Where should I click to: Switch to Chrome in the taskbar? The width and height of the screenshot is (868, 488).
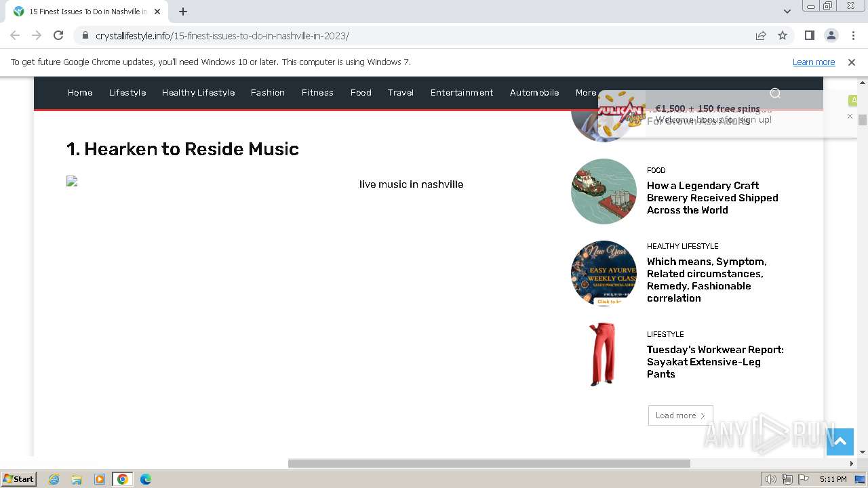point(123,479)
